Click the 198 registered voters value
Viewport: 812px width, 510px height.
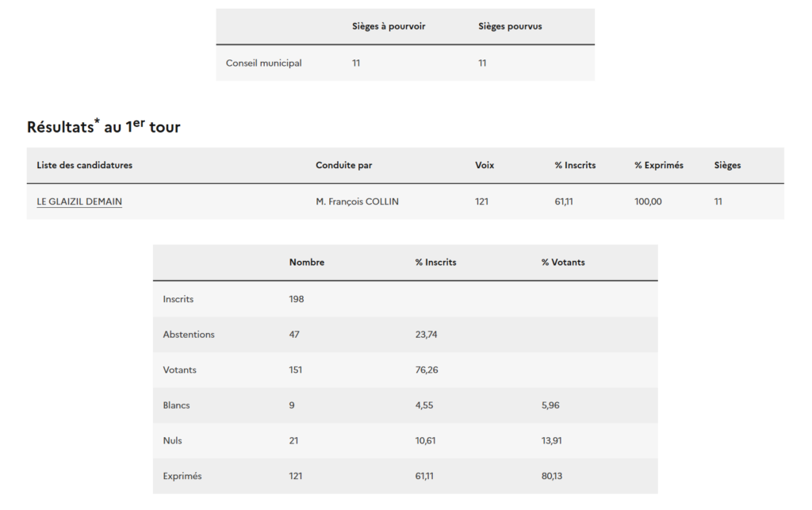[x=297, y=299]
